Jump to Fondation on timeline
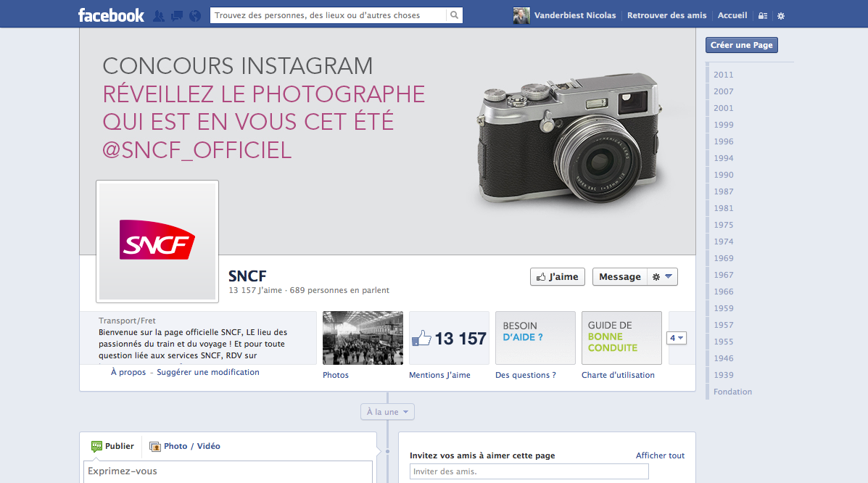Image resolution: width=868 pixels, height=483 pixels. click(x=732, y=392)
